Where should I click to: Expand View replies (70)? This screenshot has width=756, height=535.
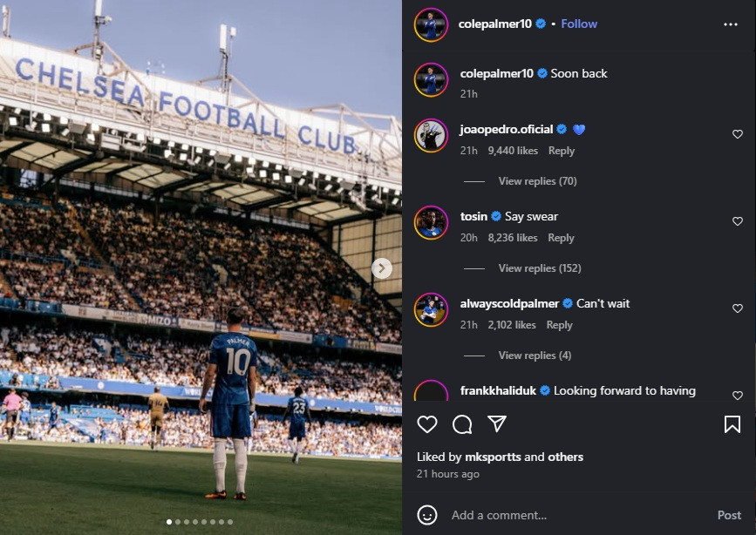click(x=537, y=181)
